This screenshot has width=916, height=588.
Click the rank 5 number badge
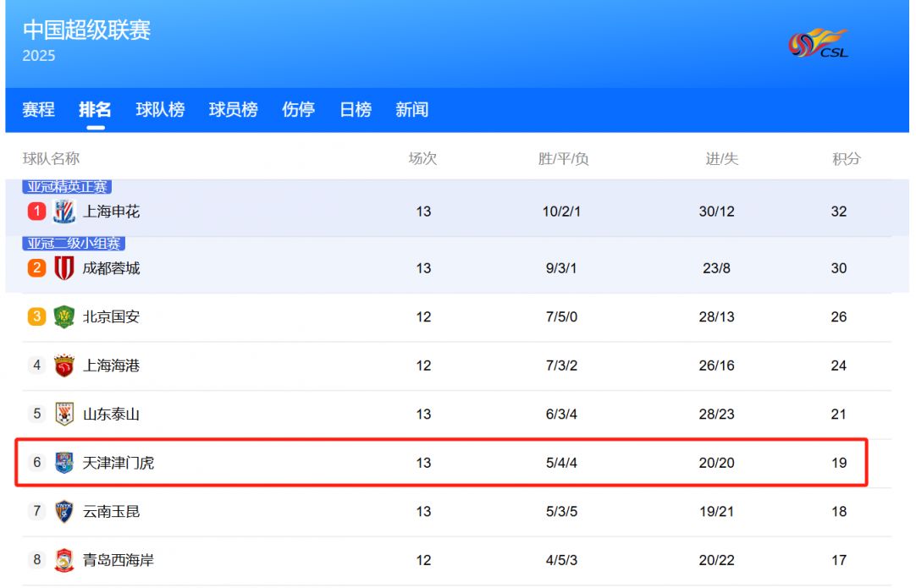point(36,414)
